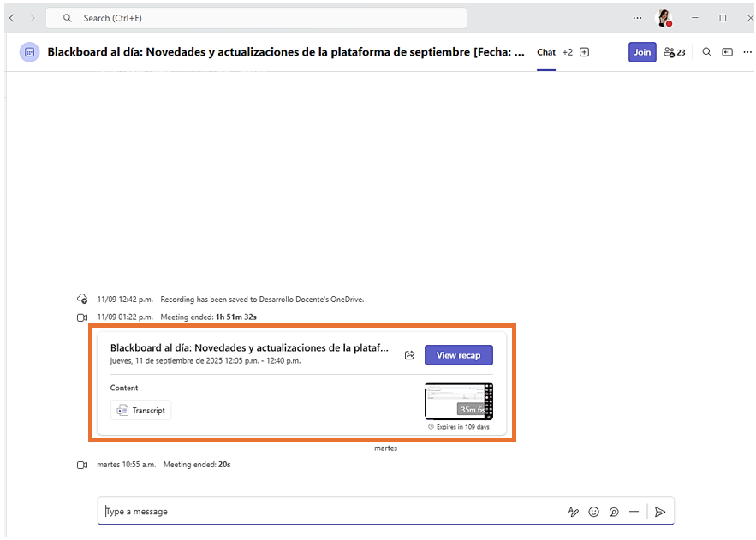Add a new tab with plus icon

[x=585, y=52]
